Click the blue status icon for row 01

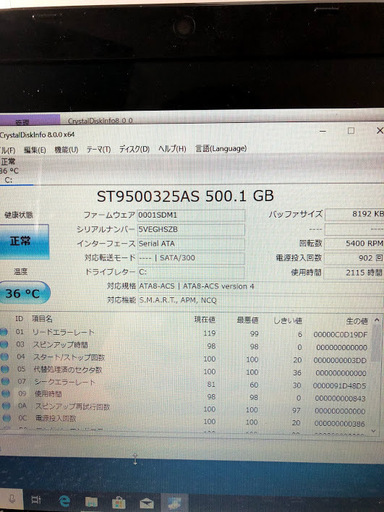coord(4,332)
